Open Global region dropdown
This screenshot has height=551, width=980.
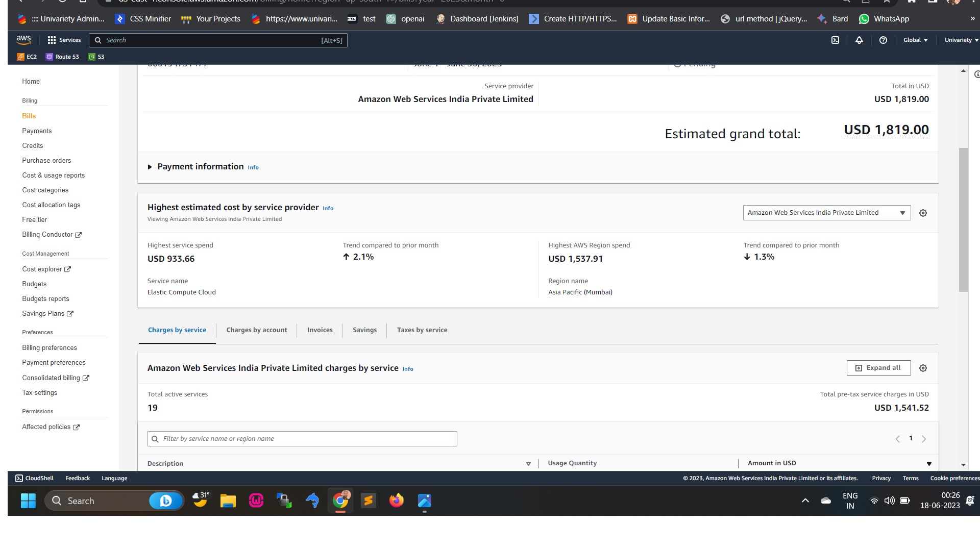point(916,40)
